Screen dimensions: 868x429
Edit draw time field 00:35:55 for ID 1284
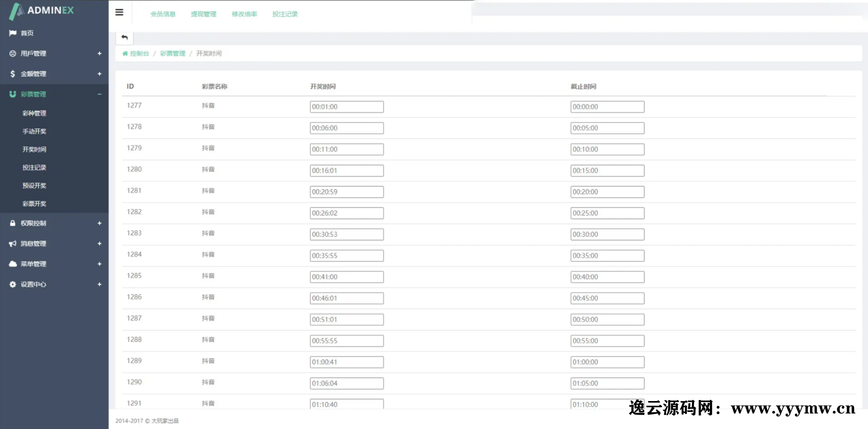pyautogui.click(x=347, y=256)
